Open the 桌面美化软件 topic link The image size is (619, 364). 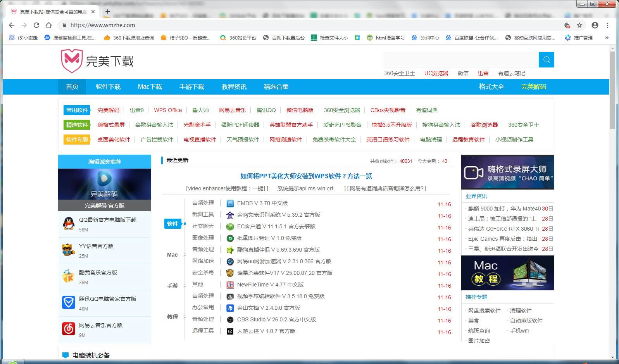tap(114, 140)
